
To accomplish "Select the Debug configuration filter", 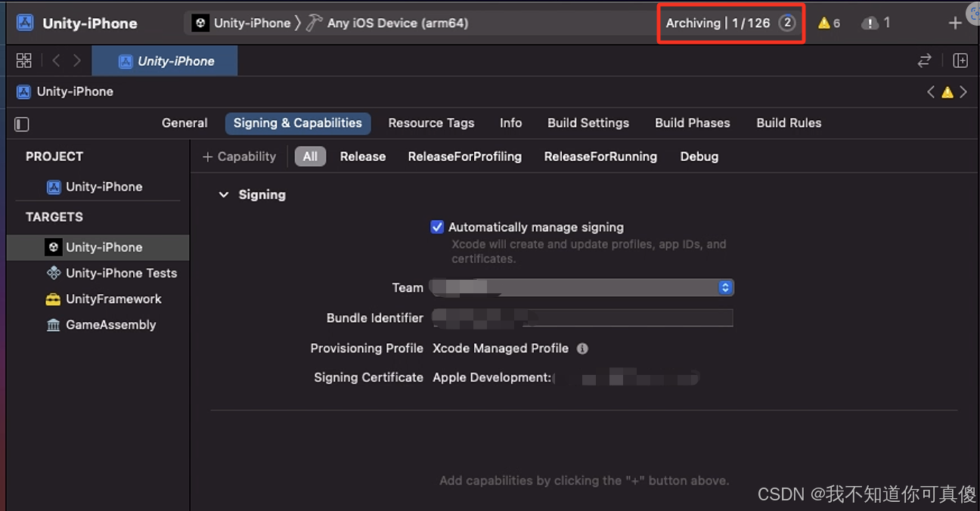I will (x=699, y=156).
